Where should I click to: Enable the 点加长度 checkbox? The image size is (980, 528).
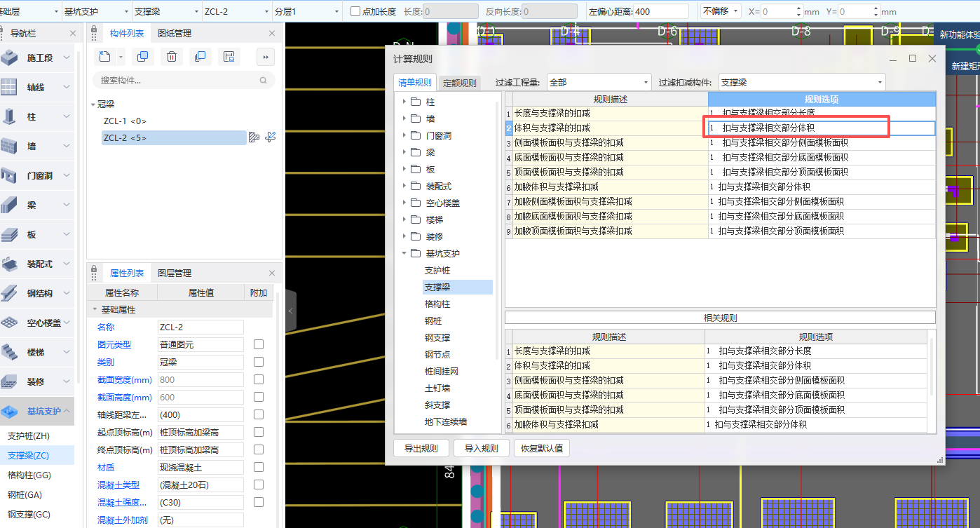pyautogui.click(x=355, y=12)
